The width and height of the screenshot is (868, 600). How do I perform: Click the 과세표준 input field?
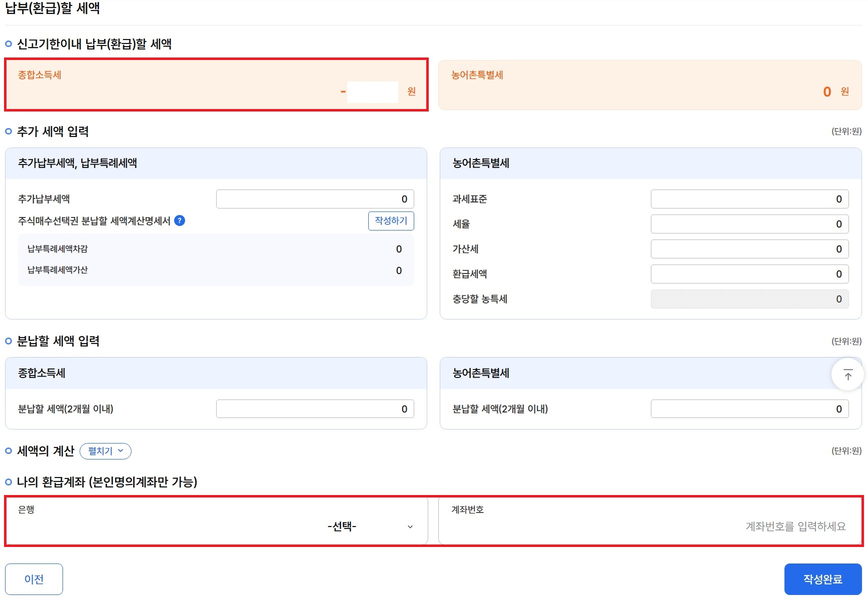tap(749, 199)
